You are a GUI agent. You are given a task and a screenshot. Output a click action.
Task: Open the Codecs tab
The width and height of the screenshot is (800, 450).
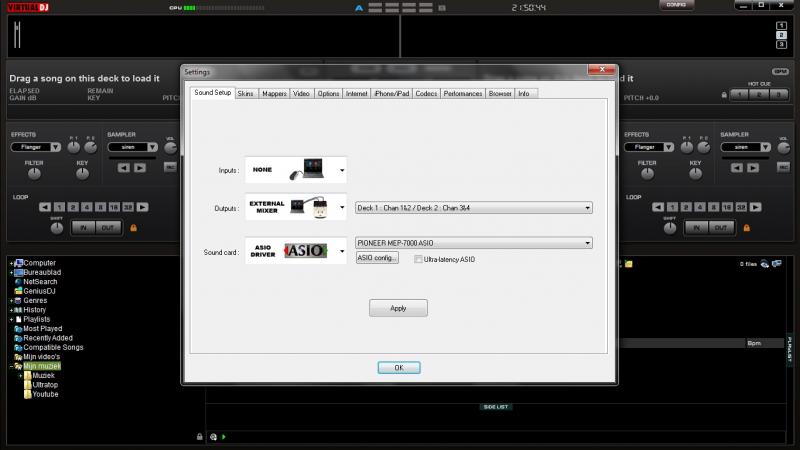pos(426,93)
